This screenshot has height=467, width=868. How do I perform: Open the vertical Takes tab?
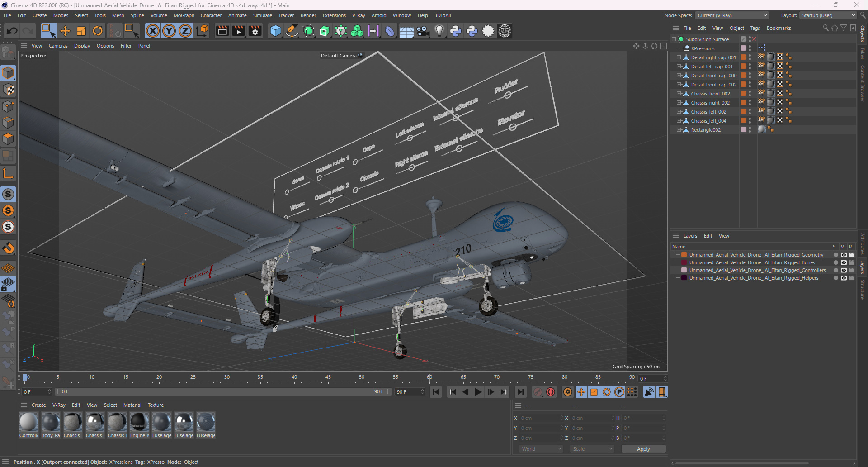click(x=863, y=53)
